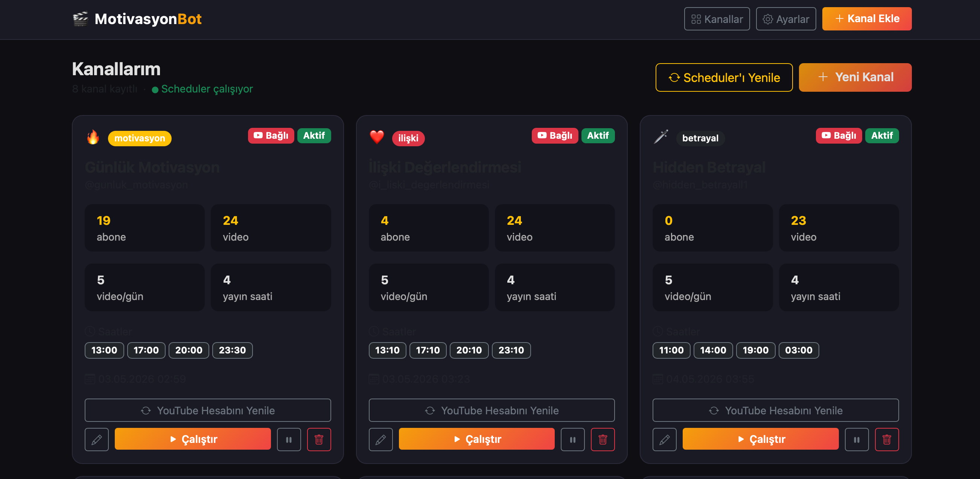980x479 pixels.
Task: Click the motivasyon category tag
Action: [140, 138]
